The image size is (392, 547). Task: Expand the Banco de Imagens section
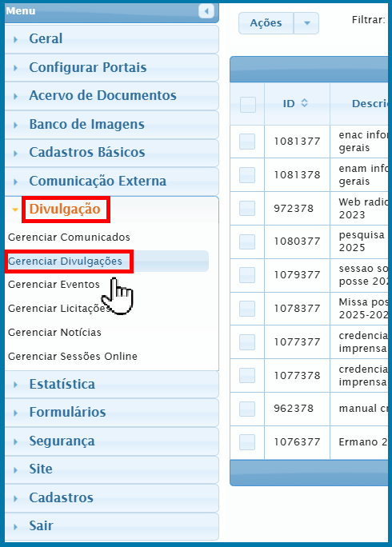pos(112,125)
